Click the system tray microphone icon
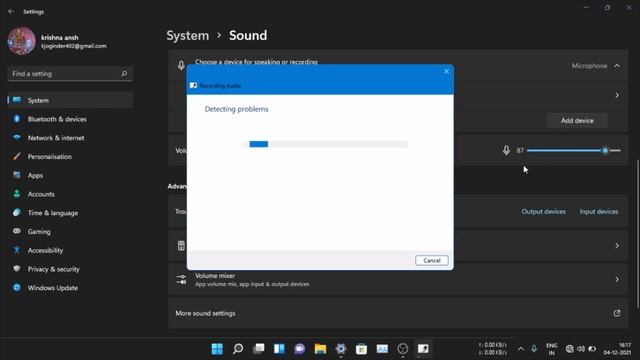The width and height of the screenshot is (640, 360). (534, 349)
